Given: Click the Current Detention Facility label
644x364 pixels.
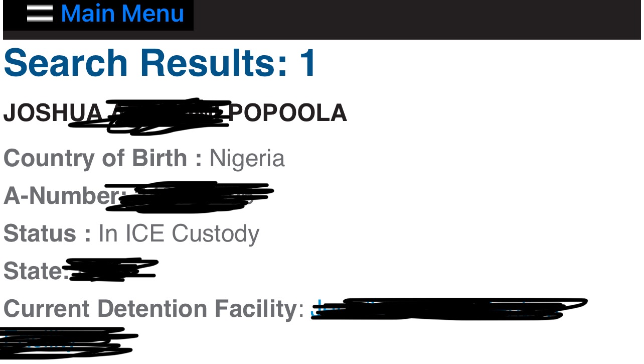Looking at the screenshot, I should (150, 309).
